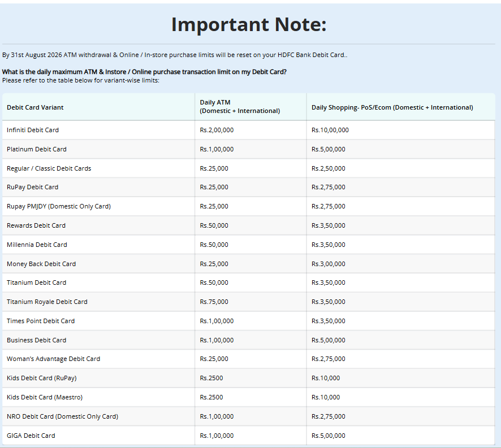Click Rupay PMJDY's Rs.2,75,000 shopping limit
This screenshot has width=501, height=448.
[328, 206]
